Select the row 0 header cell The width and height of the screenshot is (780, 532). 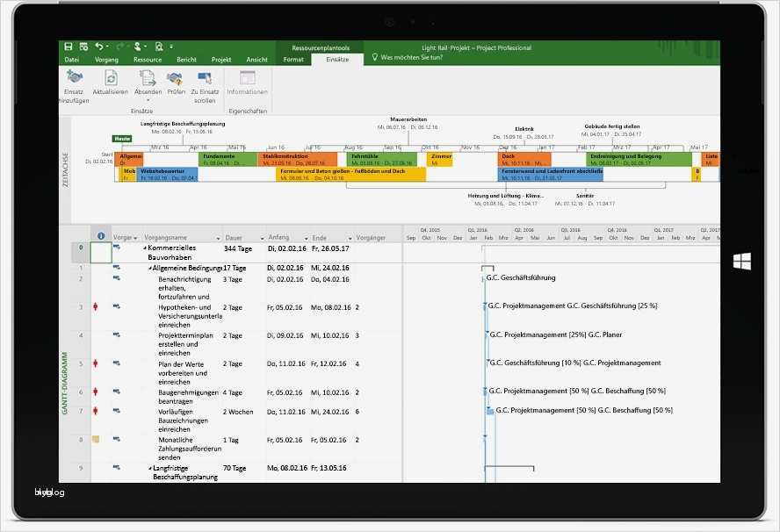coord(81,253)
